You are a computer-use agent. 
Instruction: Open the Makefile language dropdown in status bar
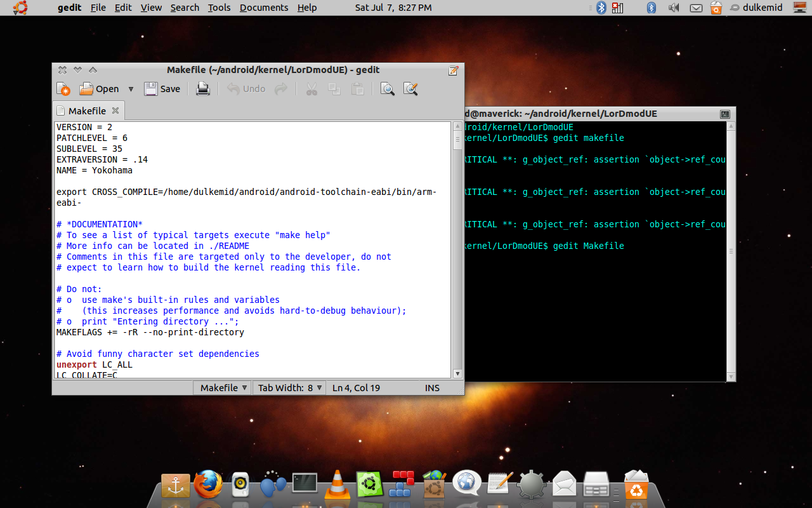click(x=223, y=388)
